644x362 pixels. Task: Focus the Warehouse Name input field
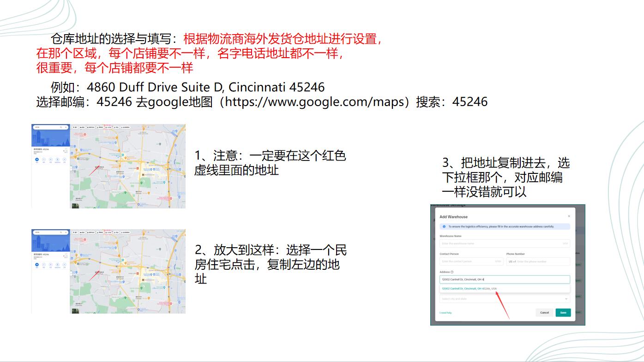click(505, 243)
